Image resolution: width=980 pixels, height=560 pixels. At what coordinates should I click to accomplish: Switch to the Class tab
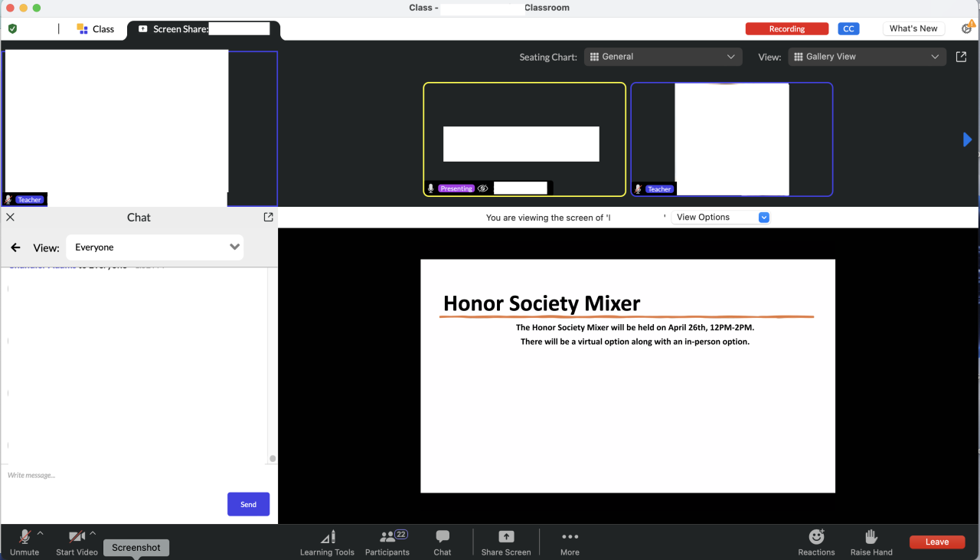tap(96, 29)
